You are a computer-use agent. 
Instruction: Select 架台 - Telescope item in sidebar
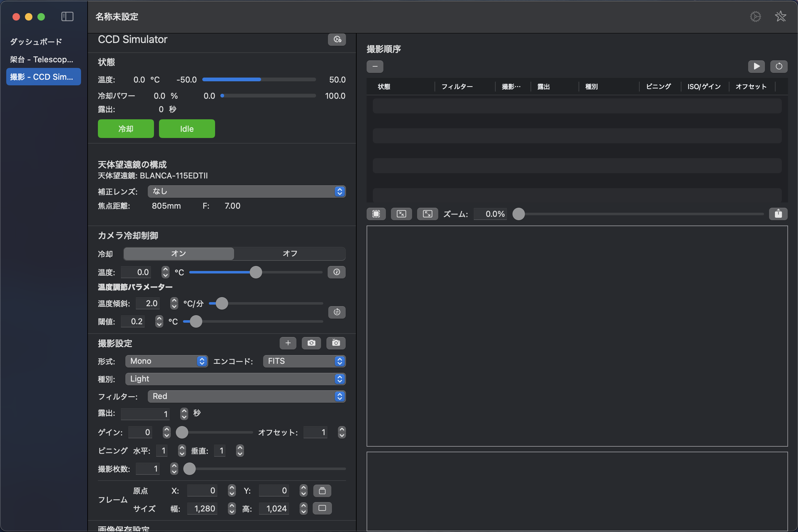[x=43, y=59]
